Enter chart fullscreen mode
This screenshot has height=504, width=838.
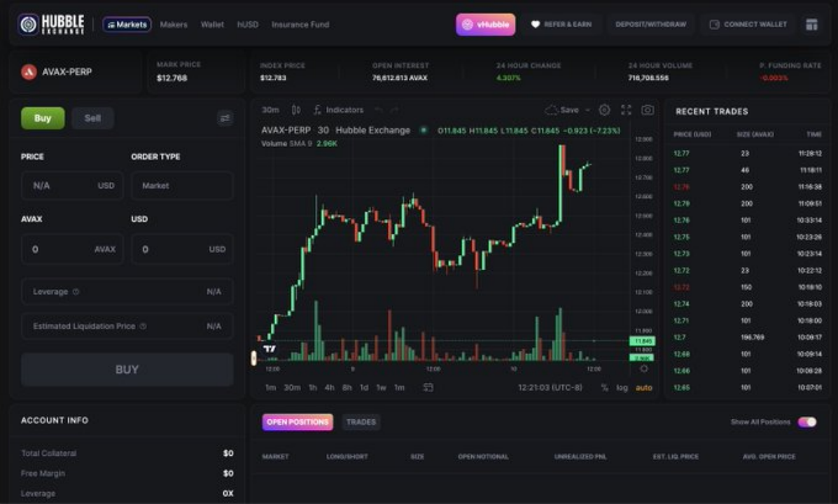pos(626,110)
